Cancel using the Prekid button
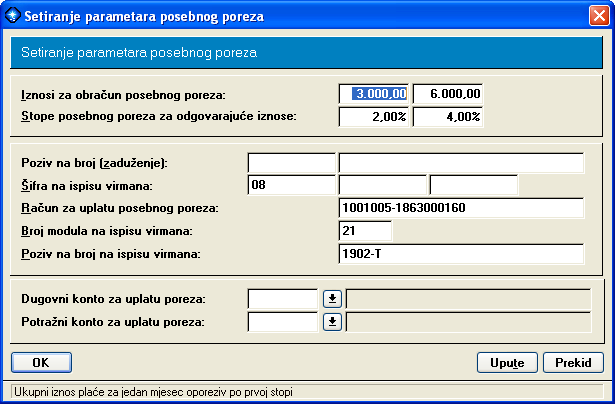Screen dimensions: 615x404 click(573, 362)
